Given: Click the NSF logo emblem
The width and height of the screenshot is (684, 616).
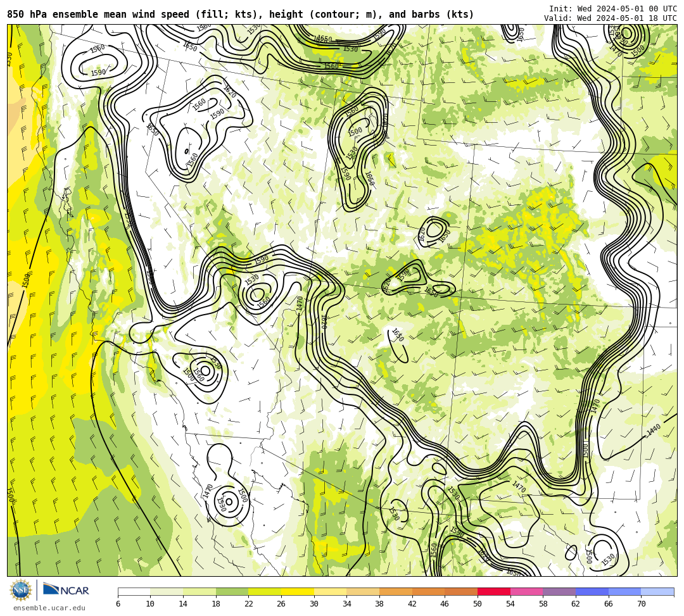Looking at the screenshot, I should tap(20, 590).
